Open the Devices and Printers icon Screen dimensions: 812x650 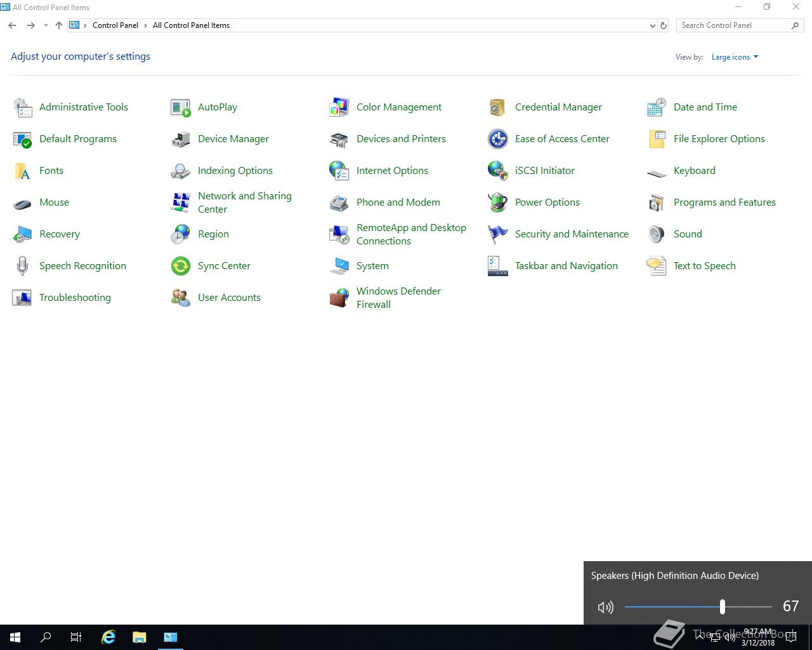click(339, 139)
